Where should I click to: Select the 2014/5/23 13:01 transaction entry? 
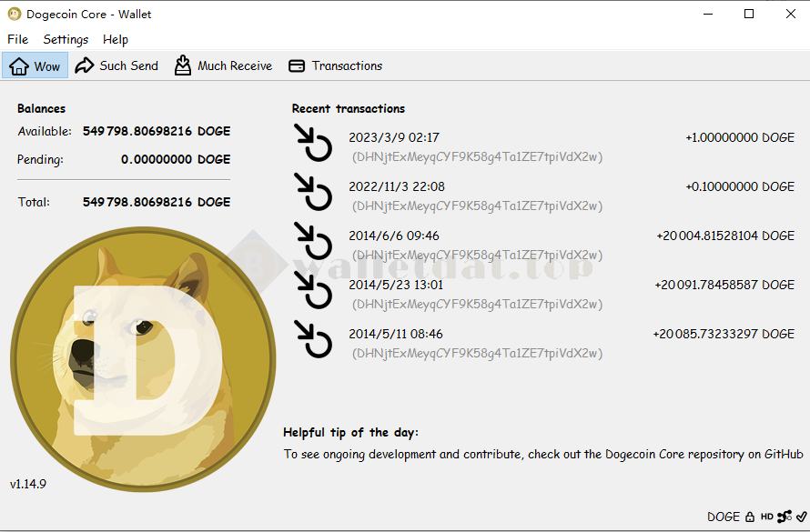click(396, 285)
